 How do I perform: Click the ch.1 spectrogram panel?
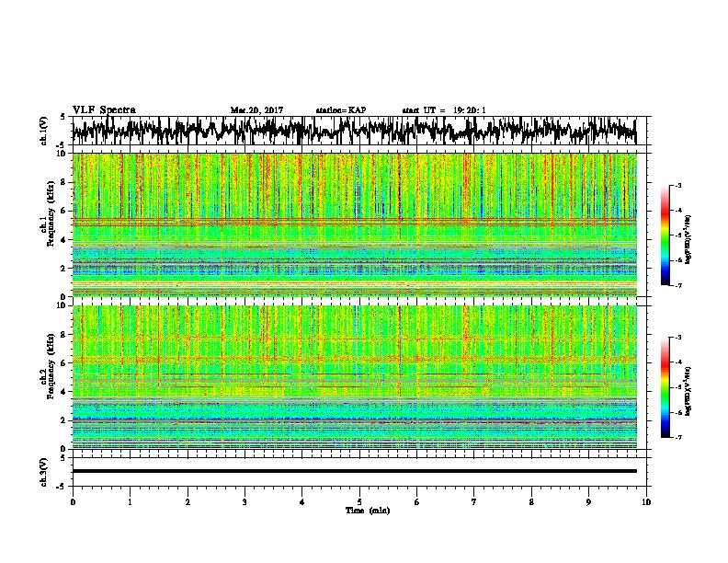point(354,224)
